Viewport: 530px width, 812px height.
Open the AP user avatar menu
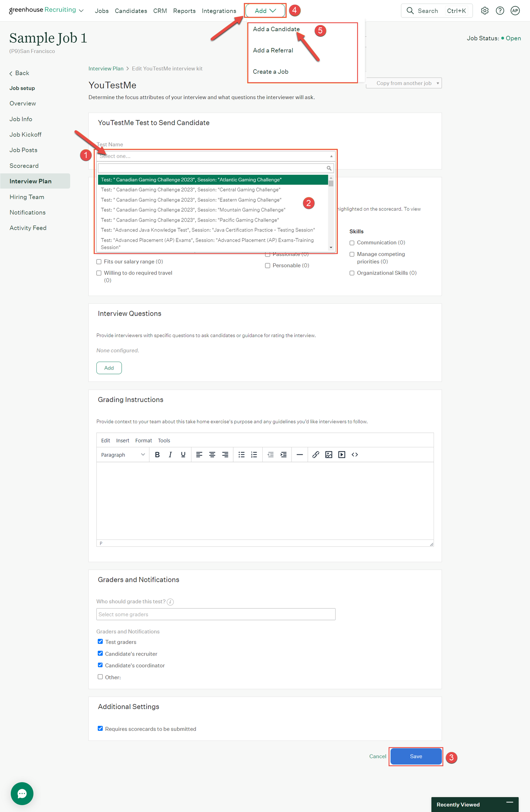pos(515,11)
